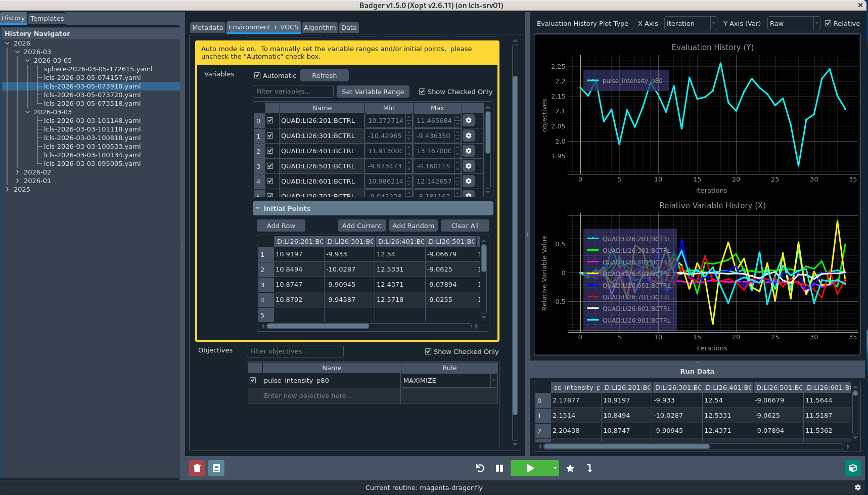Open the Templates tab
Viewport: 868px width, 495px height.
47,19
